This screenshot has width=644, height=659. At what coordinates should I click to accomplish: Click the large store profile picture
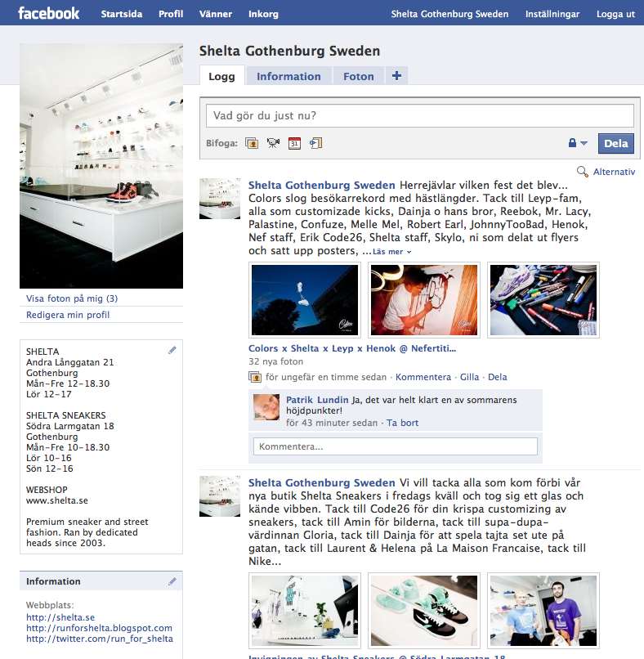pos(101,166)
